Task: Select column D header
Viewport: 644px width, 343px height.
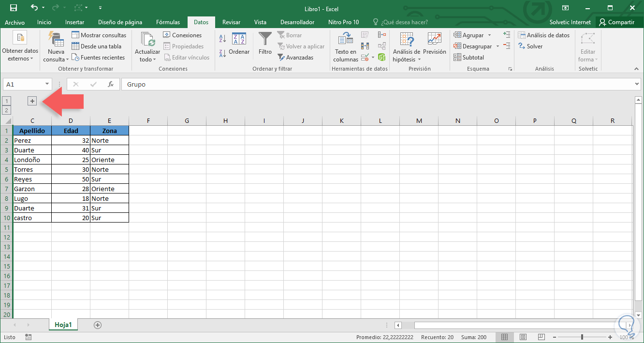Action: (x=71, y=120)
